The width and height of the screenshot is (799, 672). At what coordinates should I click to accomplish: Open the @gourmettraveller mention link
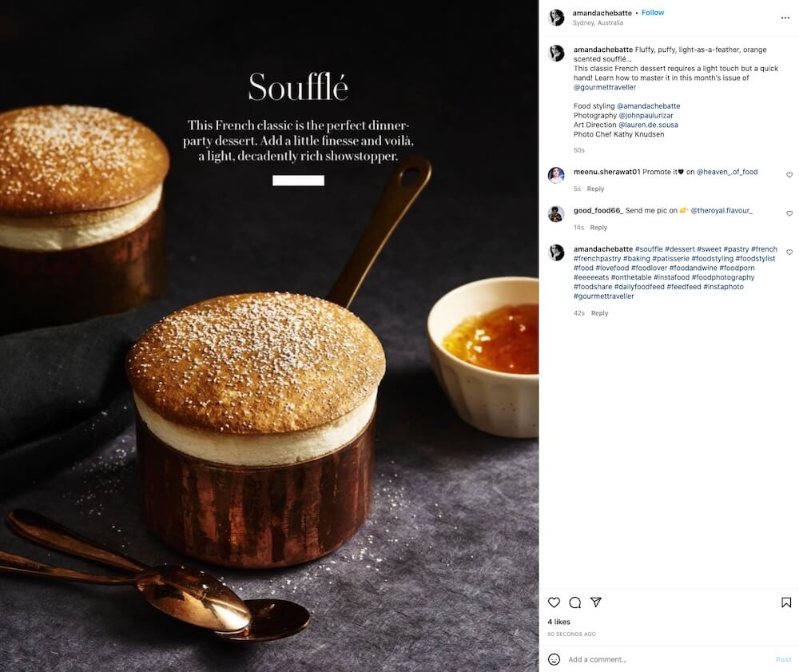tap(605, 87)
